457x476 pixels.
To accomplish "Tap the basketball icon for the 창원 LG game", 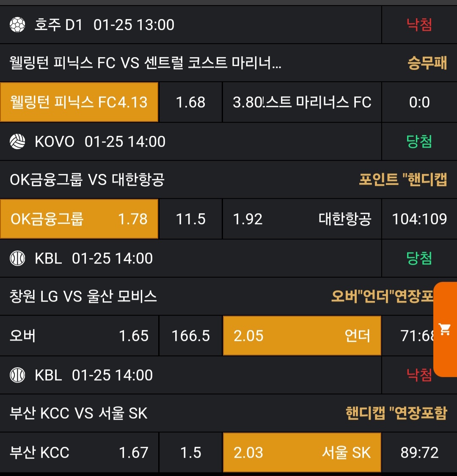I will [x=18, y=259].
